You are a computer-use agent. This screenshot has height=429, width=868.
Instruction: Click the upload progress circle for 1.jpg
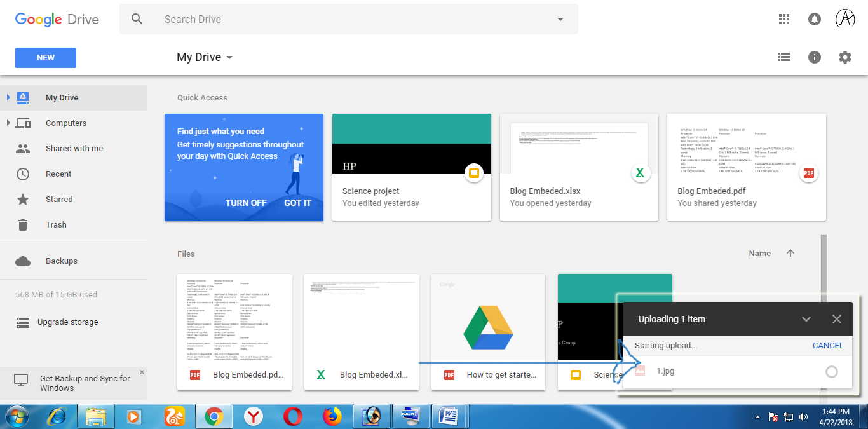click(x=831, y=371)
